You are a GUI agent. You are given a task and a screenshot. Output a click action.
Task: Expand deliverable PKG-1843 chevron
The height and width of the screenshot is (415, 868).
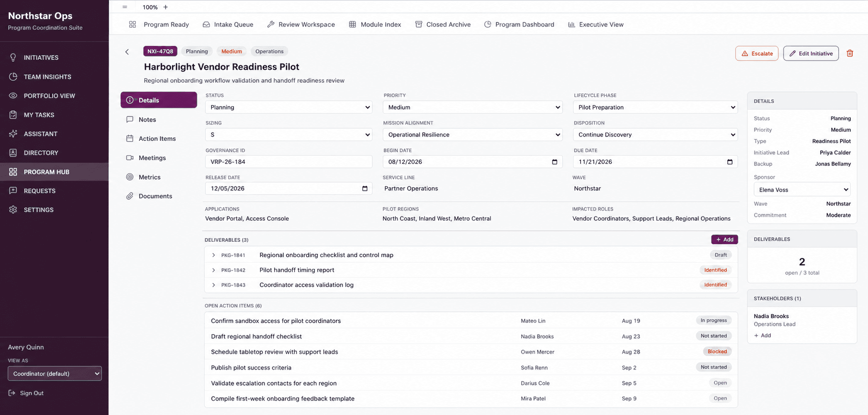213,285
